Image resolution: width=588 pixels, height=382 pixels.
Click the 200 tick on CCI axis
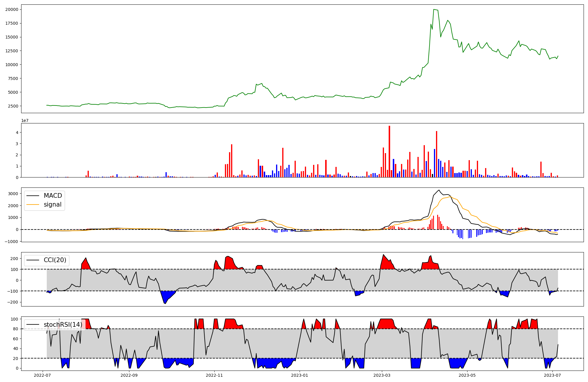[x=14, y=259]
